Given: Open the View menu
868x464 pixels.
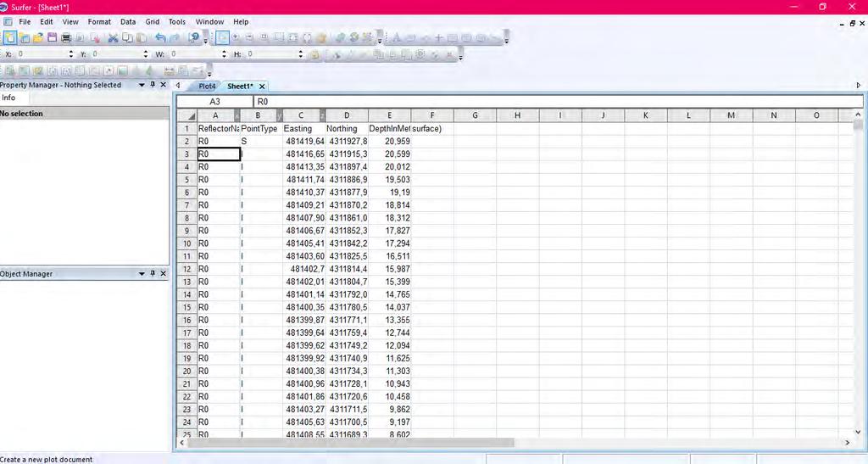Looking at the screenshot, I should point(70,21).
